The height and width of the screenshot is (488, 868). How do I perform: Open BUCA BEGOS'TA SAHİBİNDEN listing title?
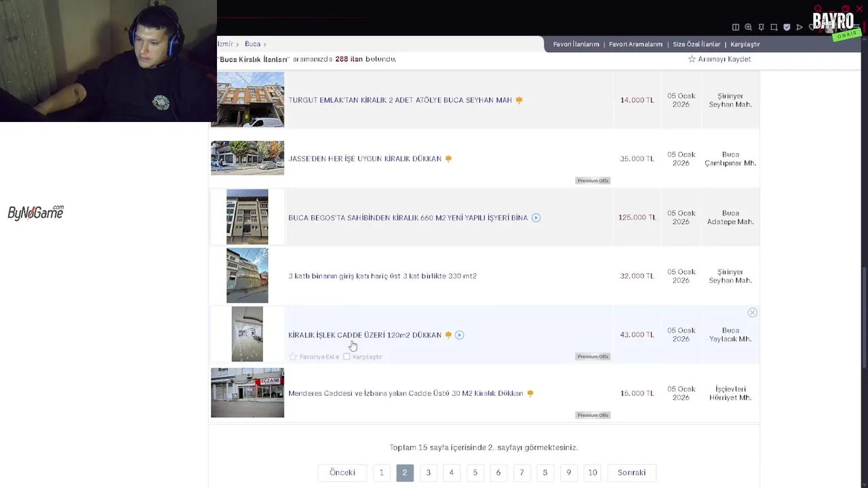point(408,218)
